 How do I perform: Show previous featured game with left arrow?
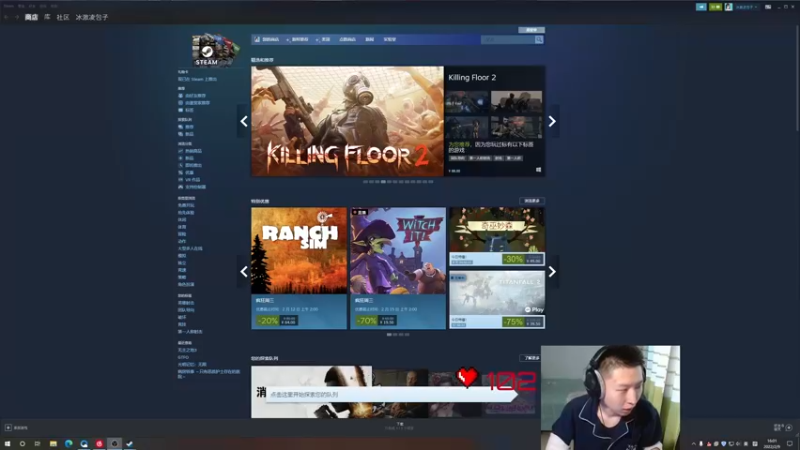(x=244, y=121)
